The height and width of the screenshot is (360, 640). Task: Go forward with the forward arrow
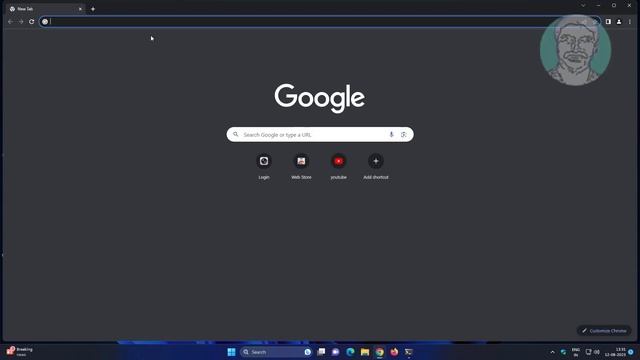(21, 22)
